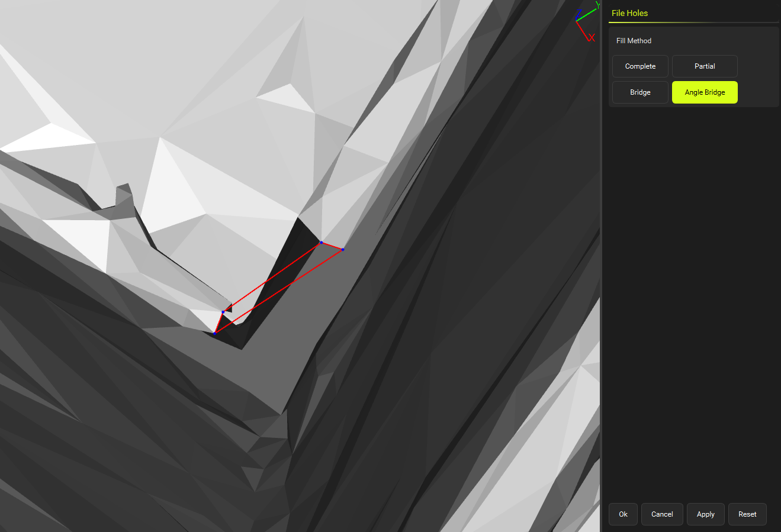The width and height of the screenshot is (781, 532).
Task: Click the green Y axis label
Action: (x=597, y=6)
